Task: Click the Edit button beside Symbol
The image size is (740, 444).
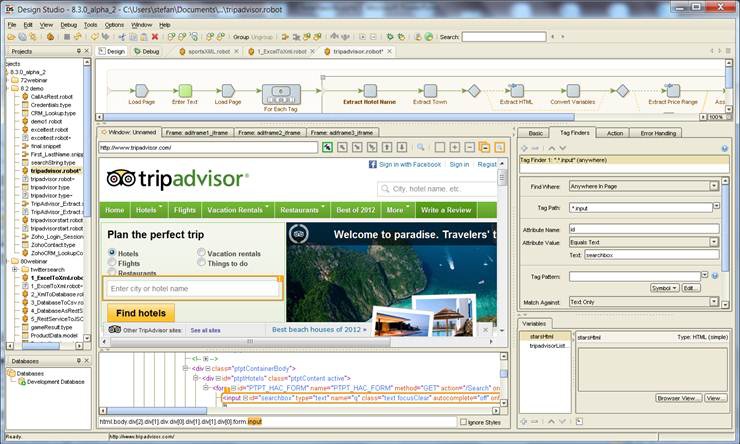Action: coord(690,288)
